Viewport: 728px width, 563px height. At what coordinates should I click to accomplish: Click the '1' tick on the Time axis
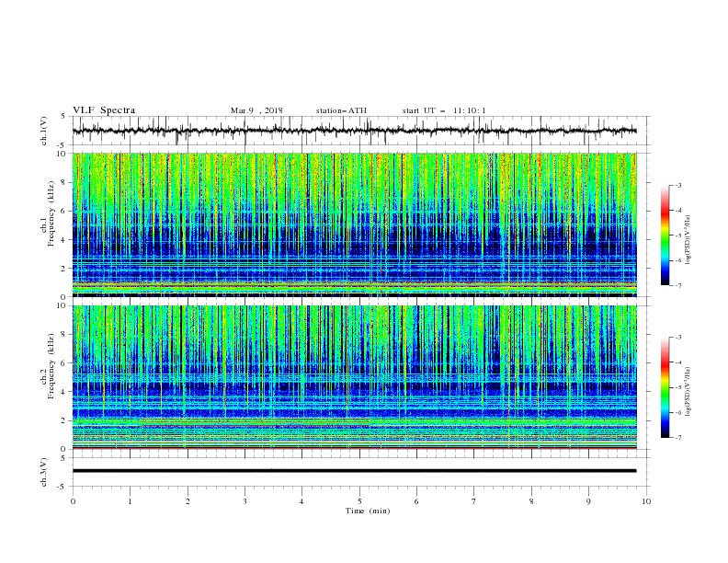[x=130, y=501]
